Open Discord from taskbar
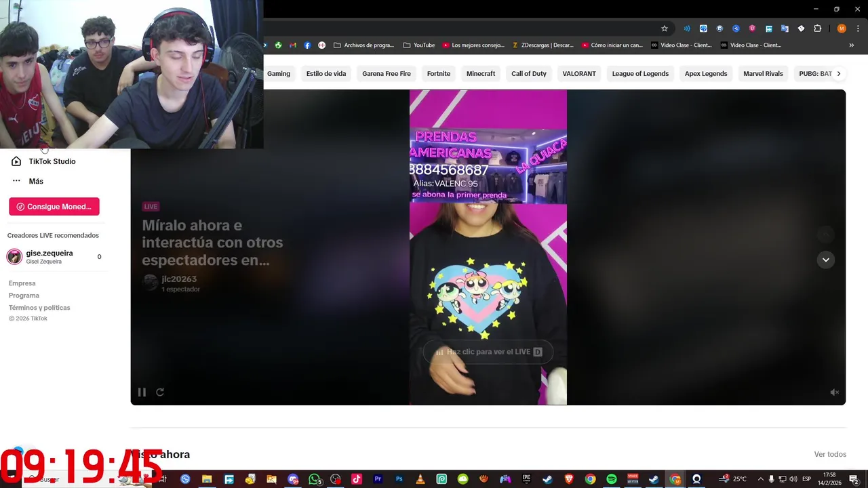This screenshot has width=868, height=488. coord(293,479)
